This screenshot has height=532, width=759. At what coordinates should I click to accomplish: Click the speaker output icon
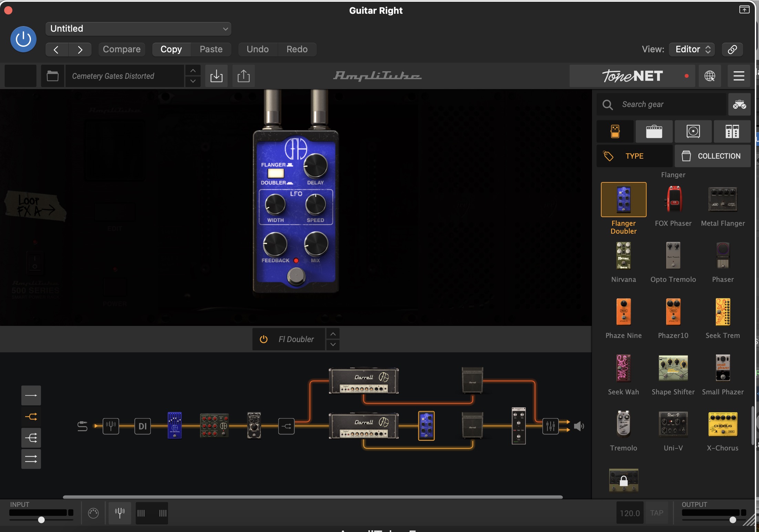click(x=579, y=426)
